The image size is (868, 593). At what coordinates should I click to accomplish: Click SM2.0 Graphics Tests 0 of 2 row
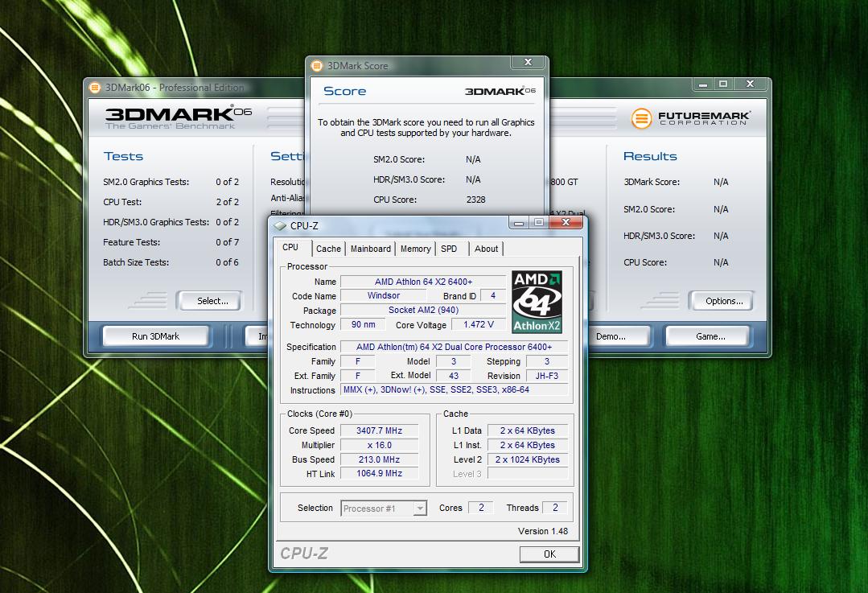pyautogui.click(x=171, y=182)
